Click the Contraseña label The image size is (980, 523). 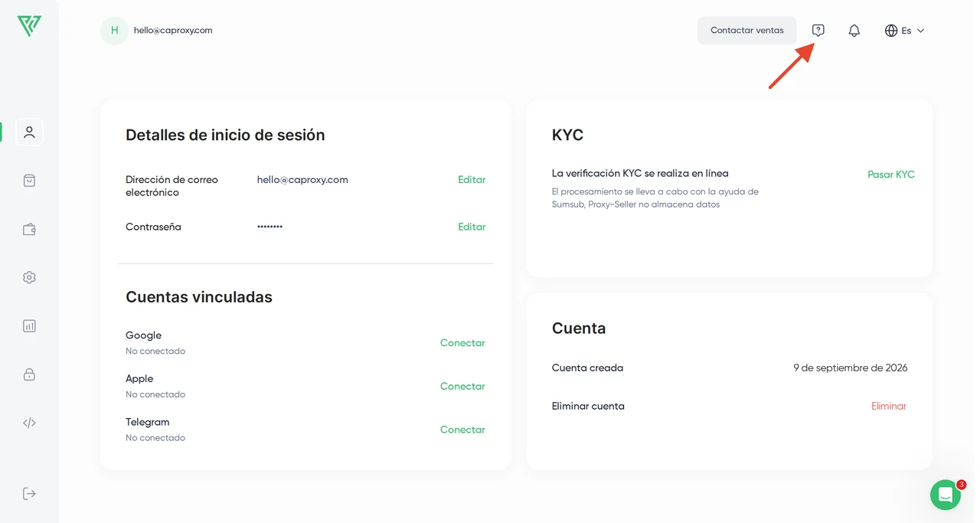pyautogui.click(x=153, y=227)
